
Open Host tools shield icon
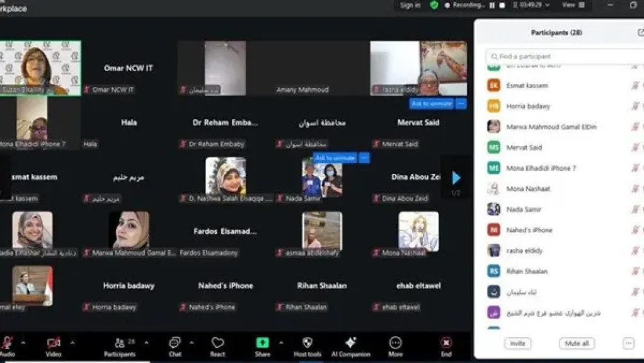coord(308,343)
